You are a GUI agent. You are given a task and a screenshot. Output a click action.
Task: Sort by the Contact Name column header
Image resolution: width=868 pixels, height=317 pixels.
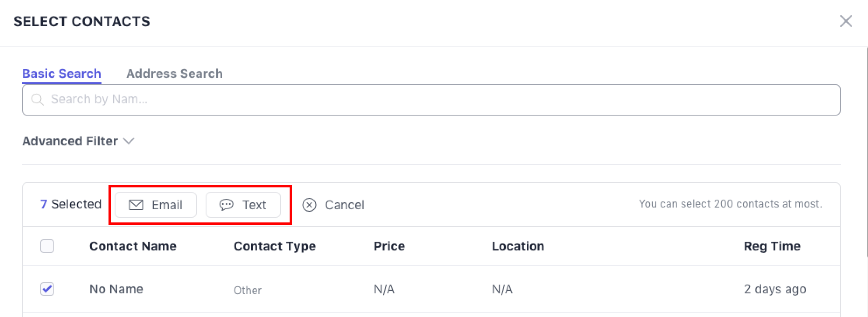pos(133,246)
